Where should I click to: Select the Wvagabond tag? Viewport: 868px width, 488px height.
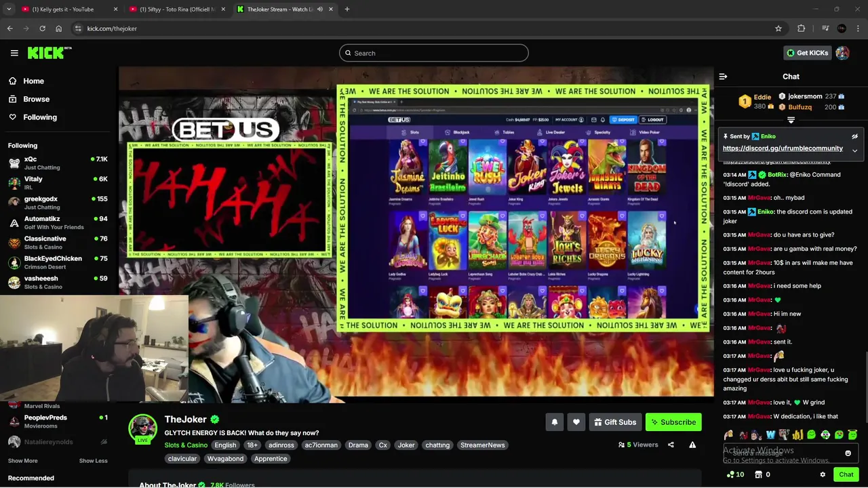[x=225, y=459]
